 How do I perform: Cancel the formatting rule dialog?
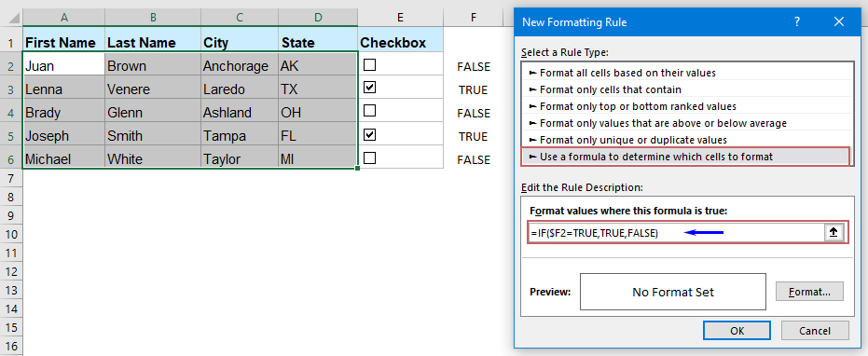click(x=815, y=331)
